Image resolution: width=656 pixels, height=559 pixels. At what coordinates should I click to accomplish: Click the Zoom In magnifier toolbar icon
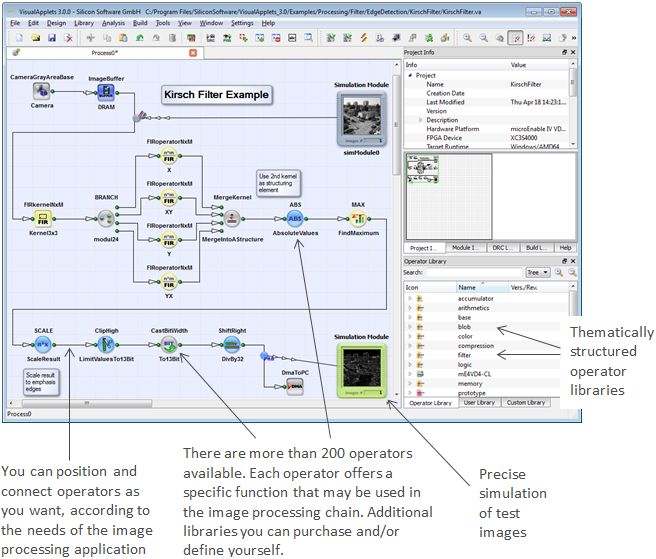pos(467,38)
